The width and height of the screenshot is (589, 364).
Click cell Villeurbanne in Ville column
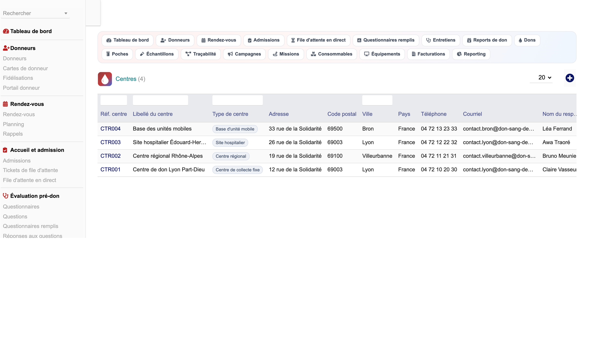click(x=377, y=156)
